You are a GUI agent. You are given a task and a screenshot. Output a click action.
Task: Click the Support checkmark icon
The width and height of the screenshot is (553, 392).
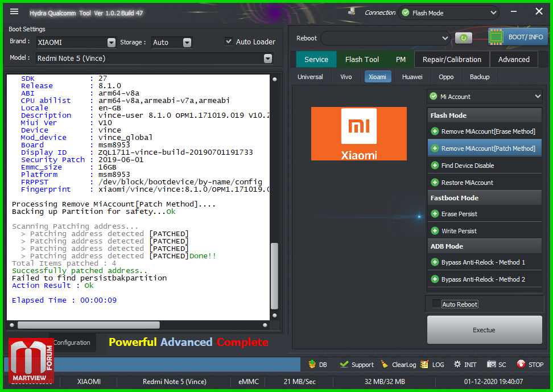344,365
